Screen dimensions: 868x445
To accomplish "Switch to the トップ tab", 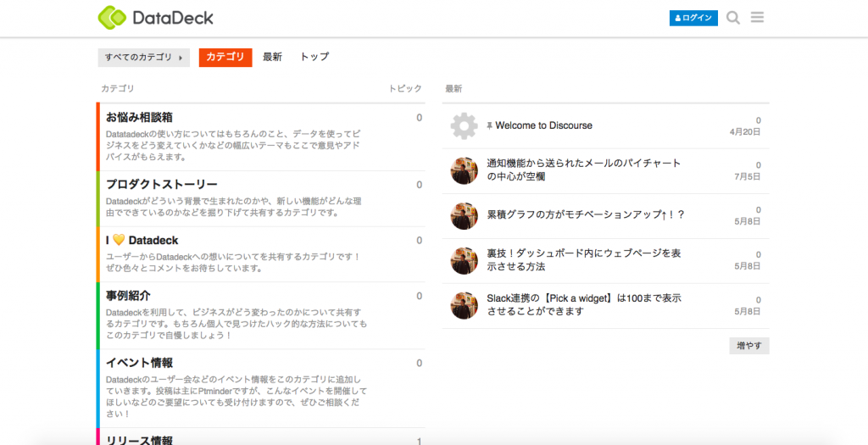I will [x=314, y=57].
